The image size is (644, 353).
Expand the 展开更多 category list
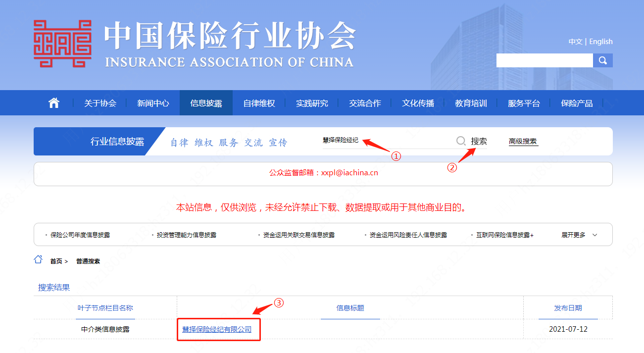click(579, 235)
